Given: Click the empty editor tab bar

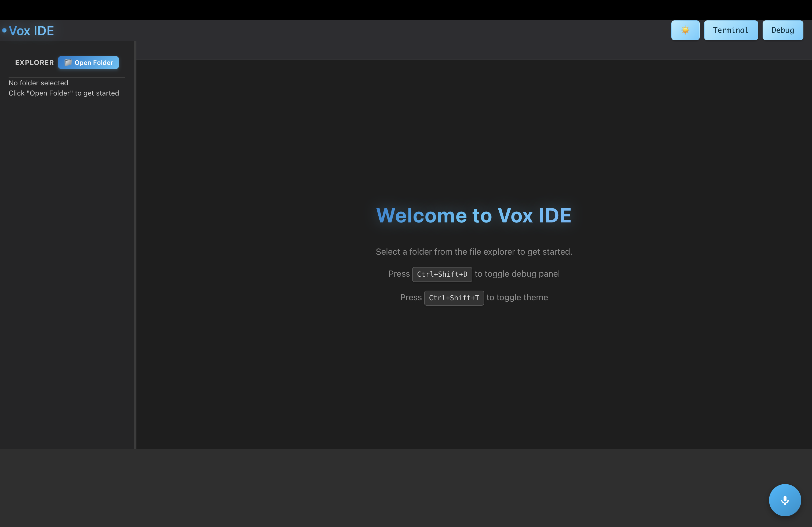Looking at the screenshot, I should point(474,51).
